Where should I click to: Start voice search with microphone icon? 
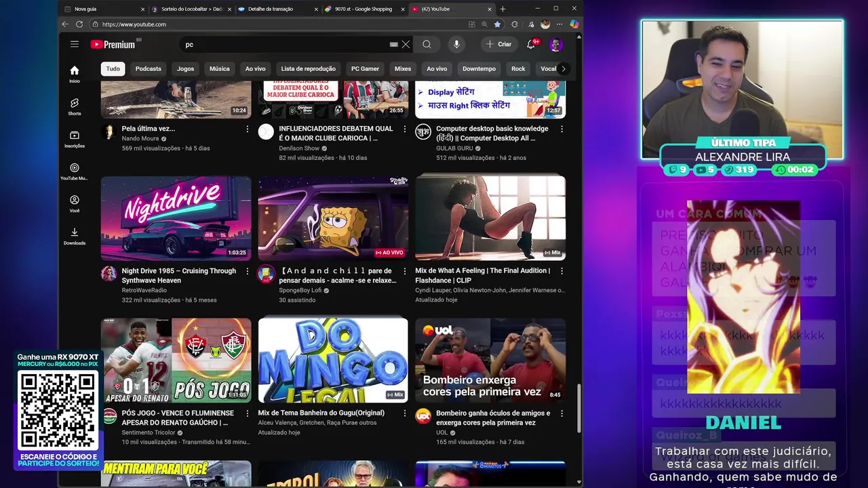point(456,44)
